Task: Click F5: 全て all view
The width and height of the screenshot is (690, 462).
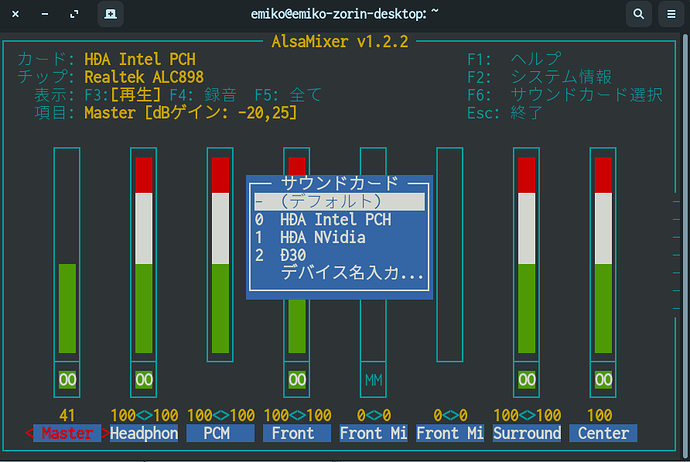Action: pos(289,95)
